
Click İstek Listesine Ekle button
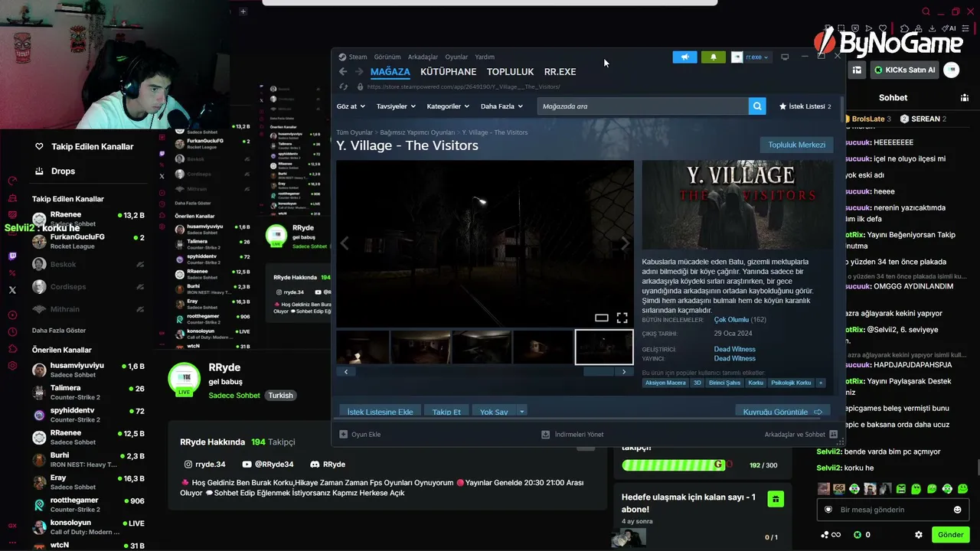(380, 412)
